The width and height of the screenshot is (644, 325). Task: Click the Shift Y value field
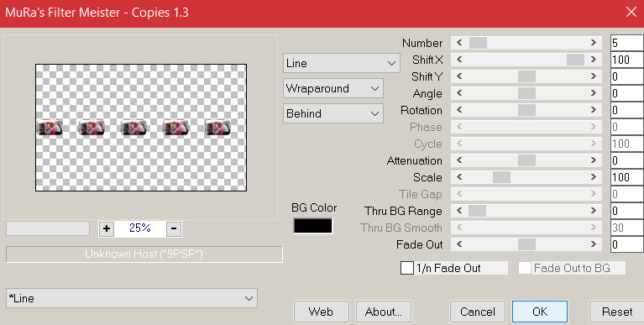point(627,76)
